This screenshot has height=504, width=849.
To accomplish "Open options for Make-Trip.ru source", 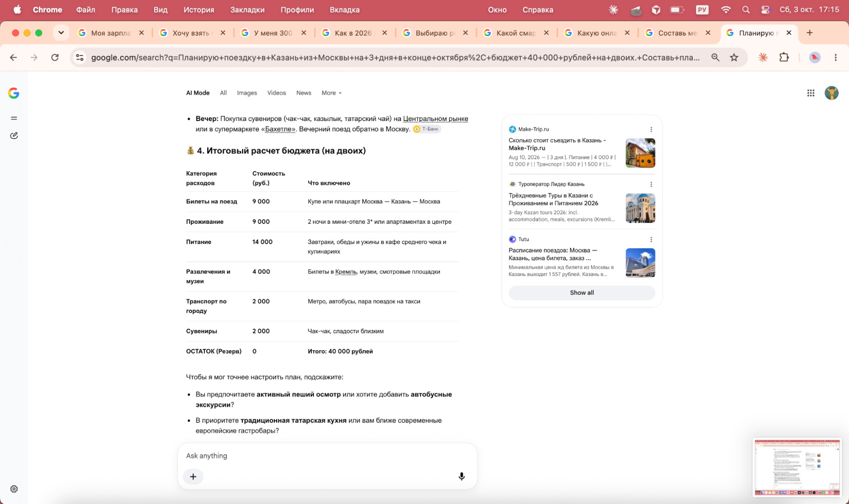I will point(651,130).
